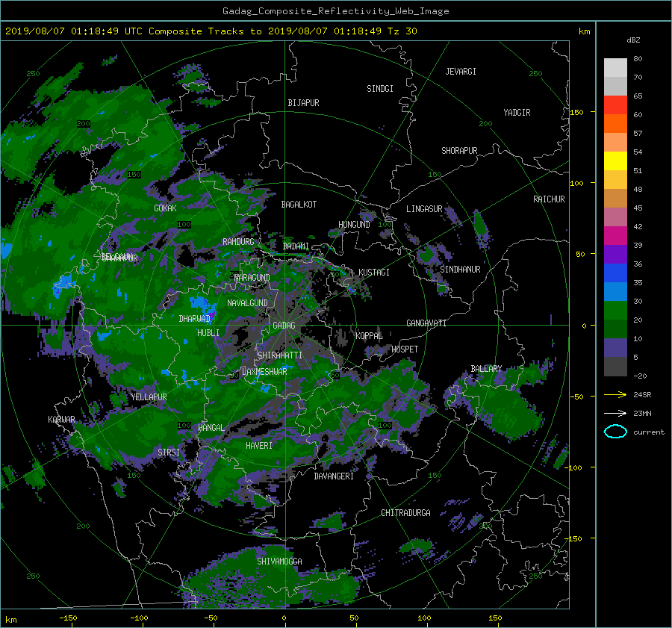Screen dimensions: 672x628
Task: Click the SINDHANUR city label
Action: tap(460, 270)
